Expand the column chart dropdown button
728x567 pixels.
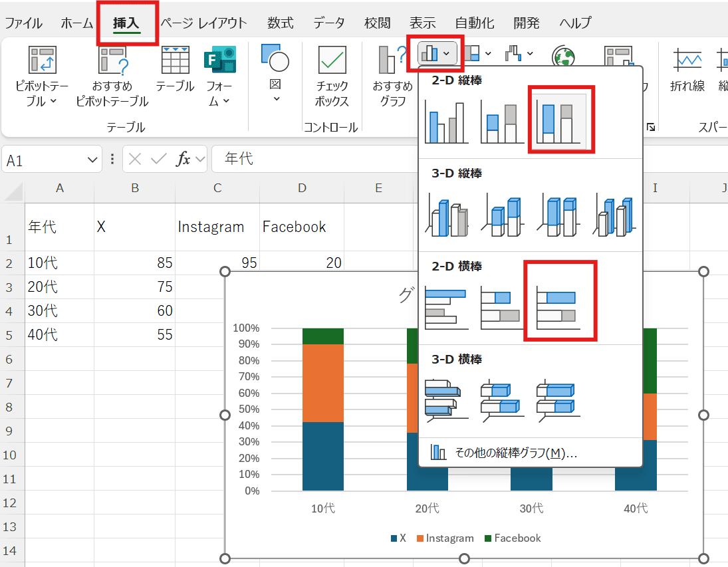point(437,53)
